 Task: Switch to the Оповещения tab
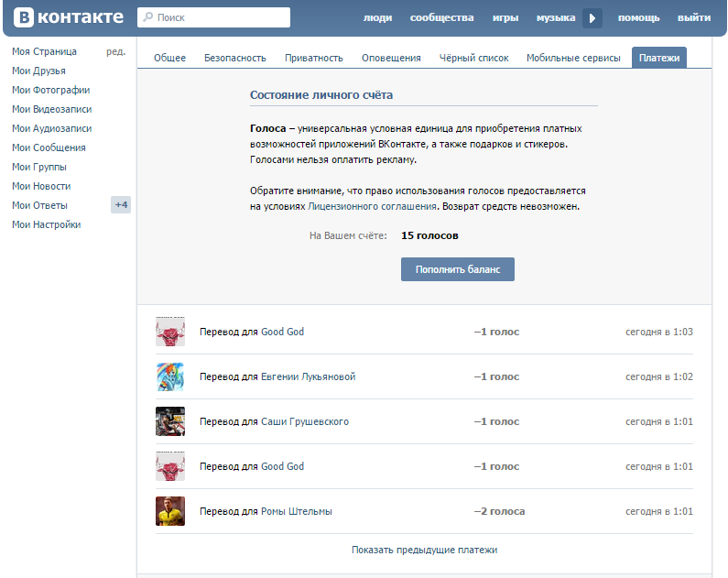point(391,58)
